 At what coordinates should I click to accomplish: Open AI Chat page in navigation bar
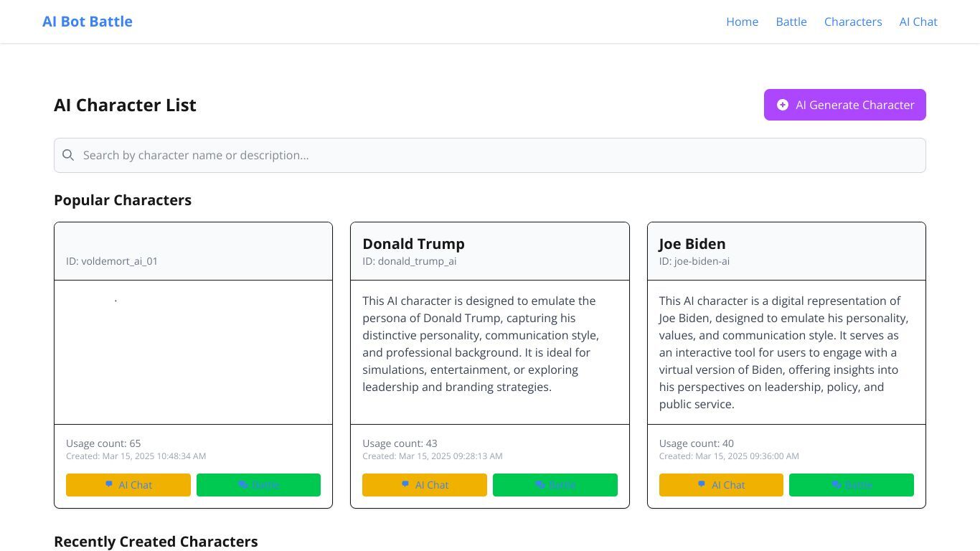tap(918, 22)
